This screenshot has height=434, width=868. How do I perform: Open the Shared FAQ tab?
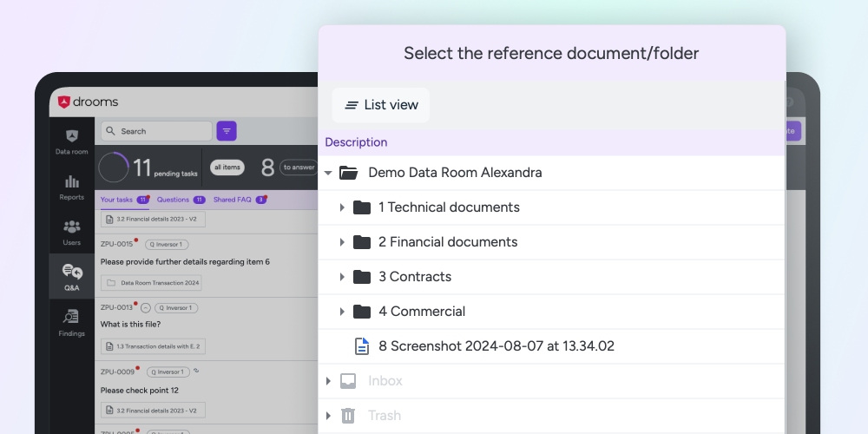(x=232, y=200)
